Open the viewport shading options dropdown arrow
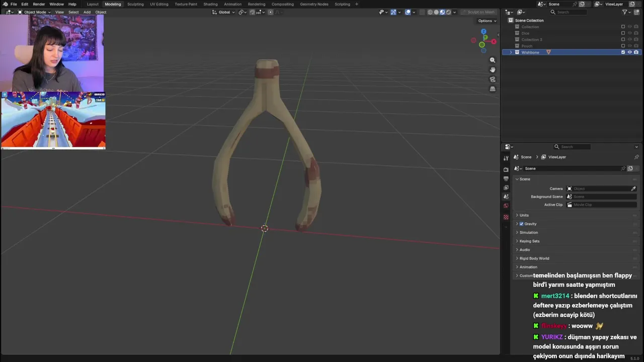644x362 pixels. (x=454, y=12)
